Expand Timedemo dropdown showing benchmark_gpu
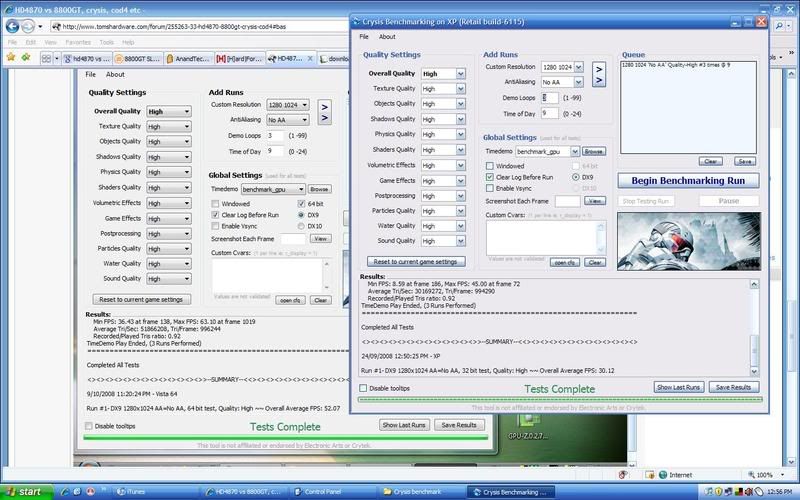Screen dimensions: 800x500 click(x=575, y=152)
